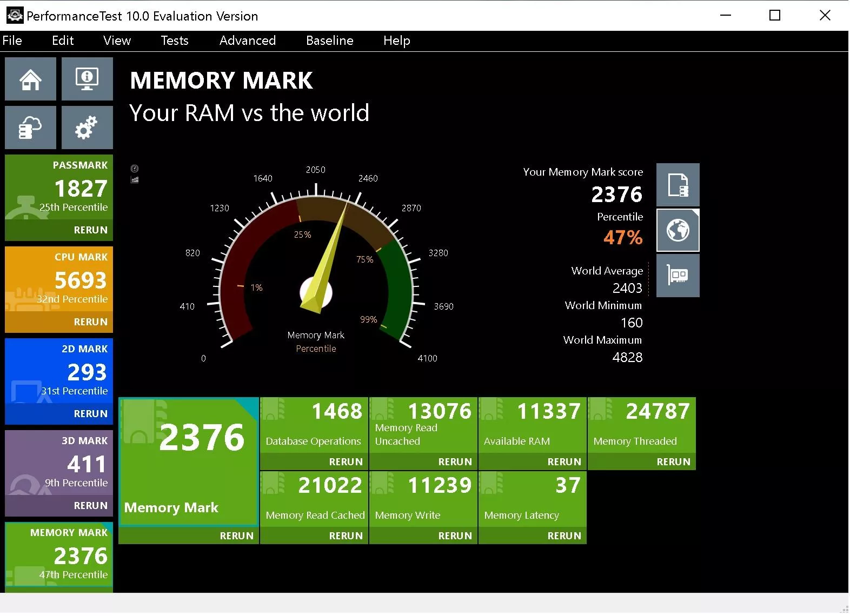
Task: Go to the Home dashboard icon
Action: (30, 79)
